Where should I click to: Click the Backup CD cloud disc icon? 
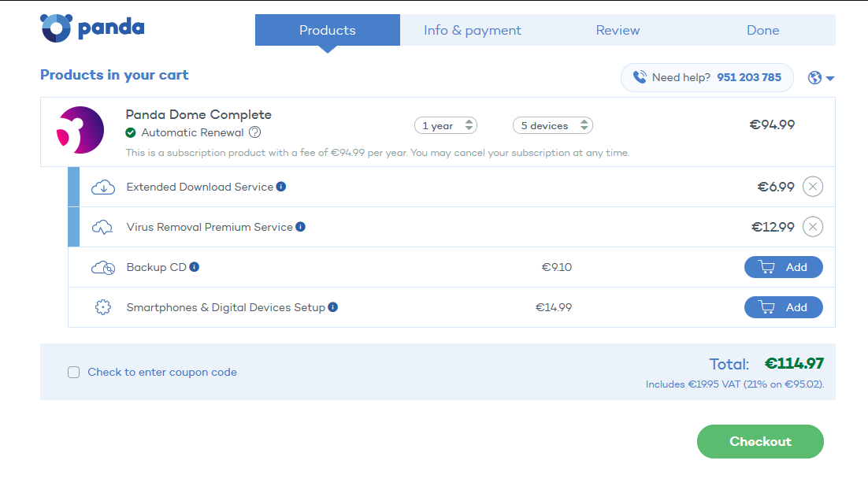coord(103,267)
